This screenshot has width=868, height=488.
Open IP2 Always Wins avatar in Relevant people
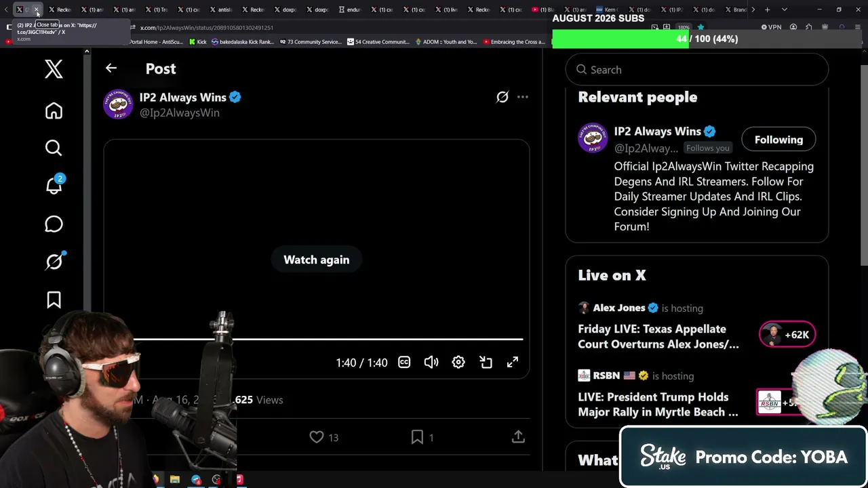[593, 138]
